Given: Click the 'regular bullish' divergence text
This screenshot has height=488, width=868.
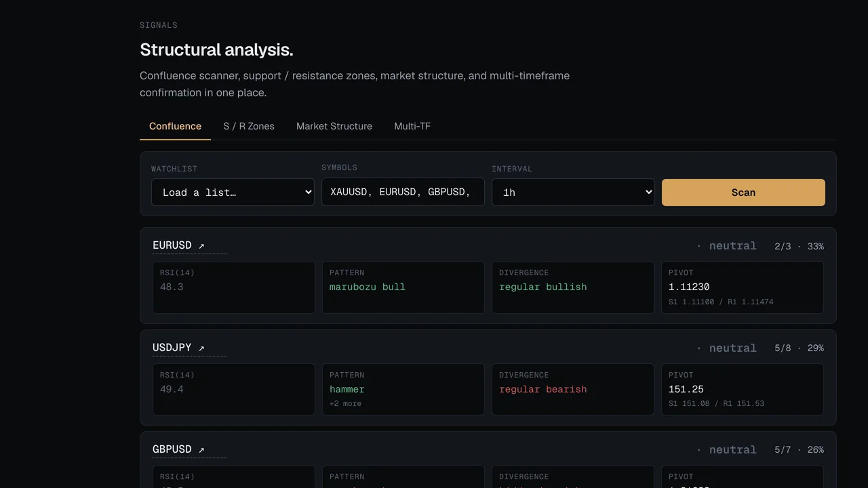Looking at the screenshot, I should point(543,287).
